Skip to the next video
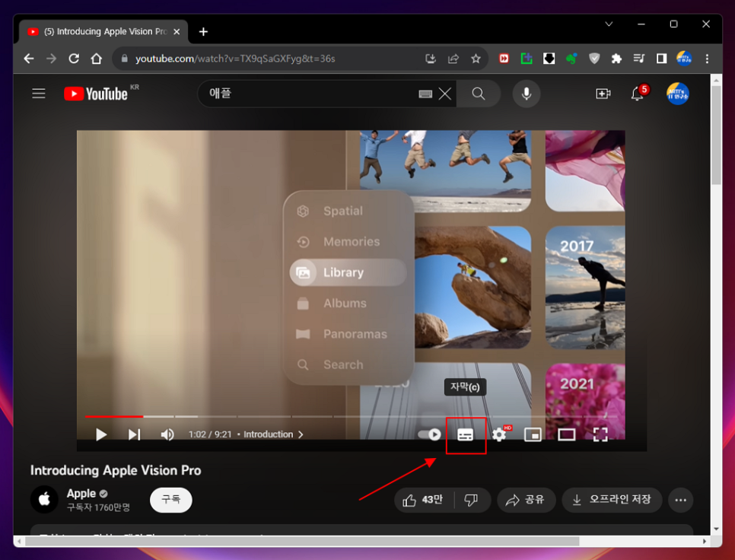The height and width of the screenshot is (560, 735). click(135, 435)
